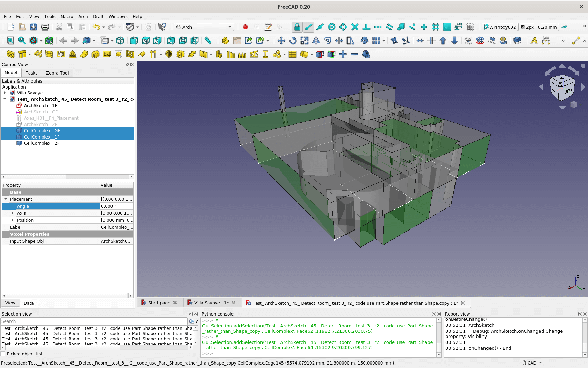Open the Macro menu
Image resolution: width=588 pixels, height=368 pixels.
[x=66, y=16]
